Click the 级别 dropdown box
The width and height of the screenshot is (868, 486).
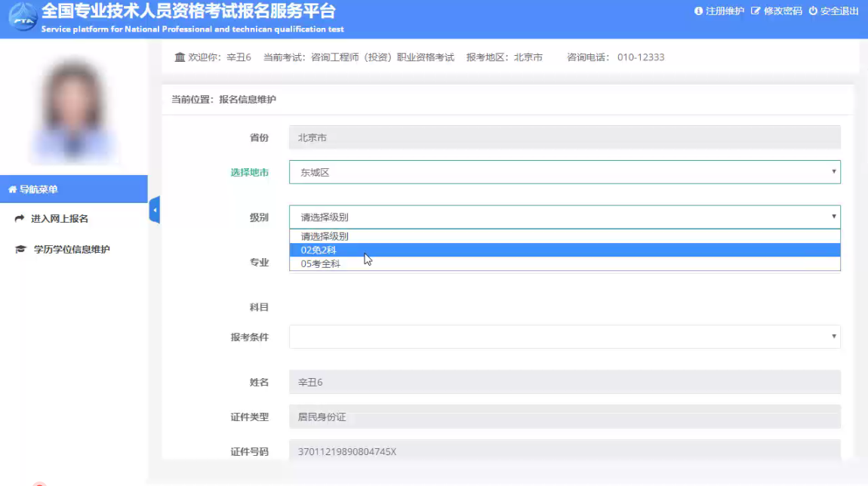[x=564, y=217]
